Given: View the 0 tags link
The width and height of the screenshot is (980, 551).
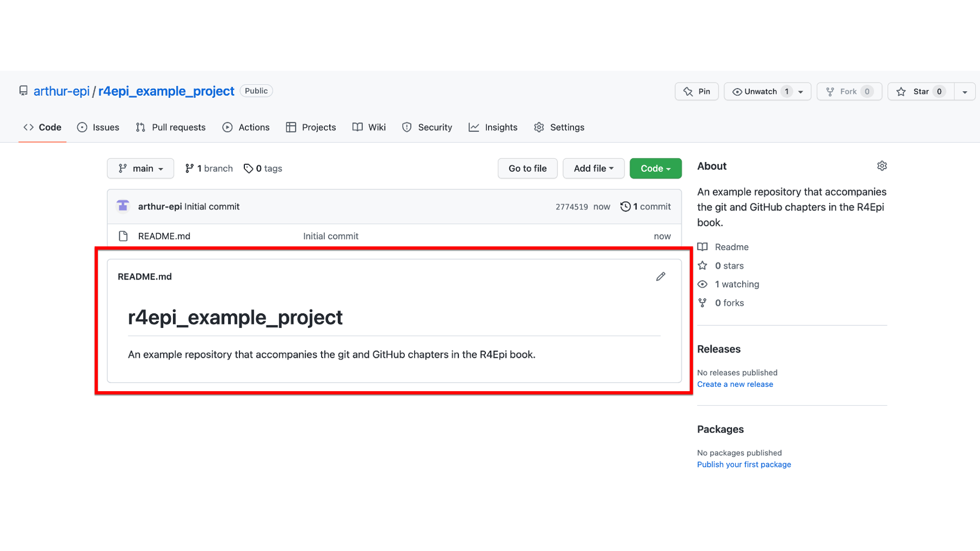Looking at the screenshot, I should (x=263, y=169).
